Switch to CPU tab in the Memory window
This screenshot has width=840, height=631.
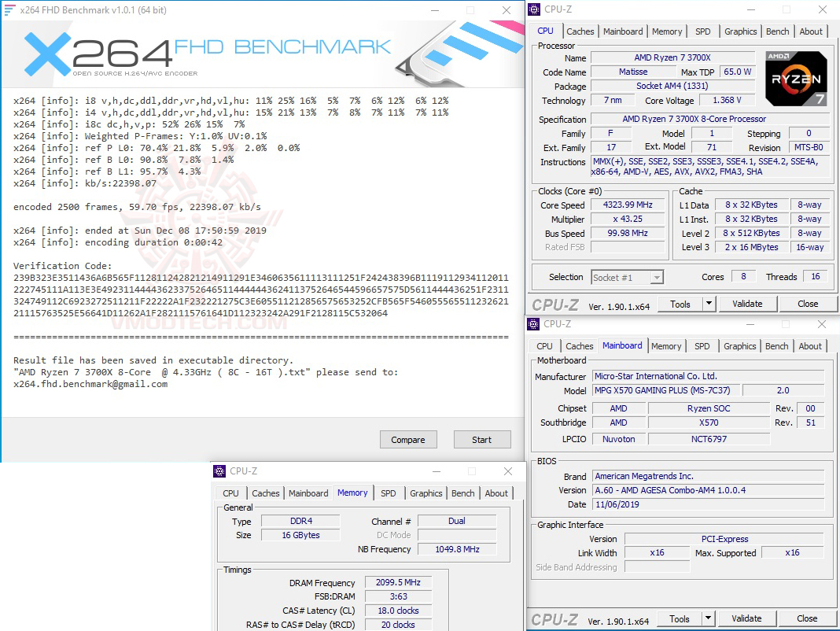[x=231, y=493]
